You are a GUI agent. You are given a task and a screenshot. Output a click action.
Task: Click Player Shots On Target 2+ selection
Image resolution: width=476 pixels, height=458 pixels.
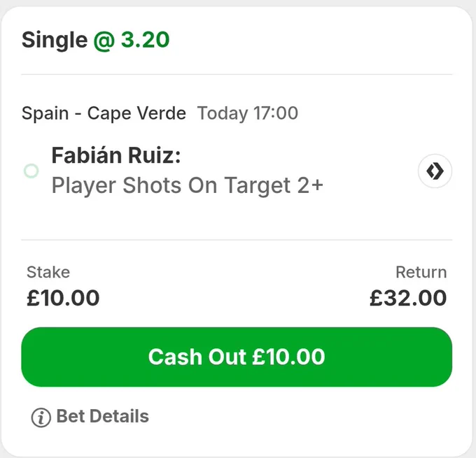click(188, 185)
